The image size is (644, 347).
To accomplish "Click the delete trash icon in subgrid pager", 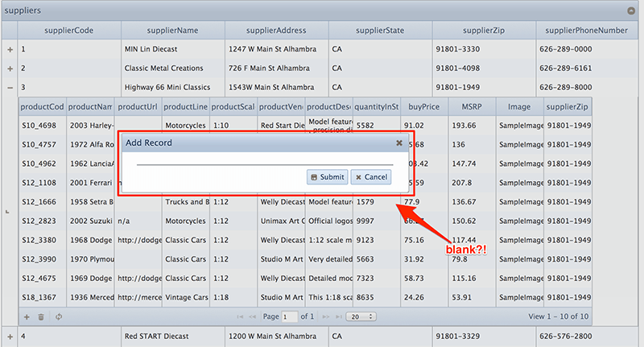I will [41, 317].
